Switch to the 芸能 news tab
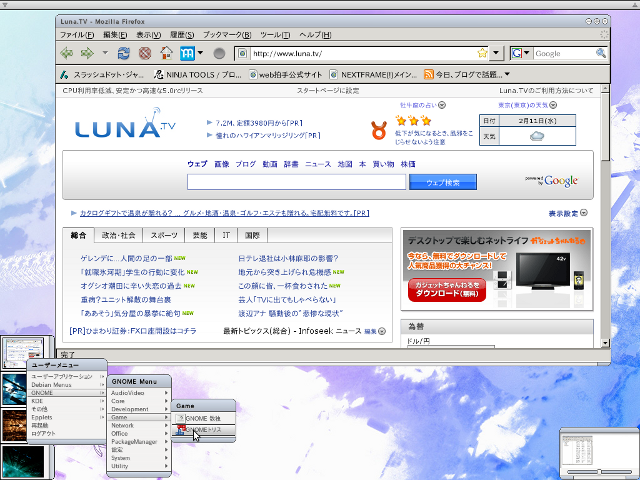Screen dimensions: 640x480 pyautogui.click(x=200, y=235)
